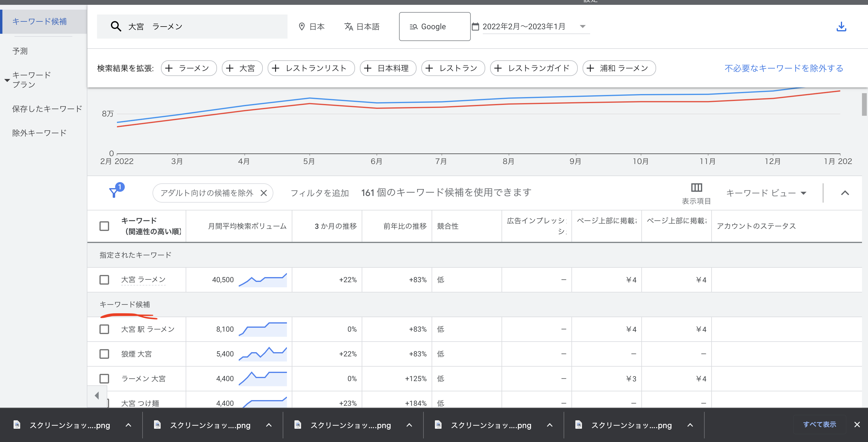
Task: Close the downloads bar
Action: (857, 425)
